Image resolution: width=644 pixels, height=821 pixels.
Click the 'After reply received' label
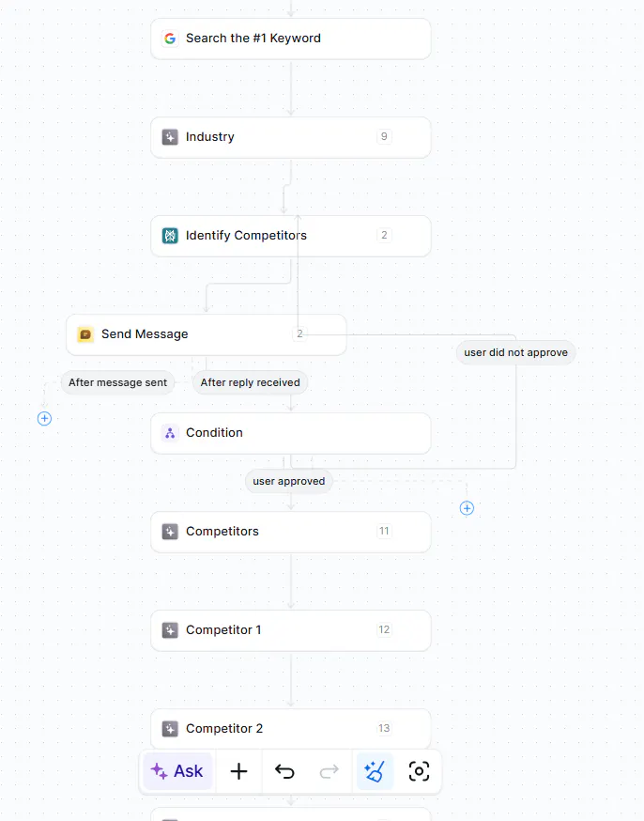point(250,382)
